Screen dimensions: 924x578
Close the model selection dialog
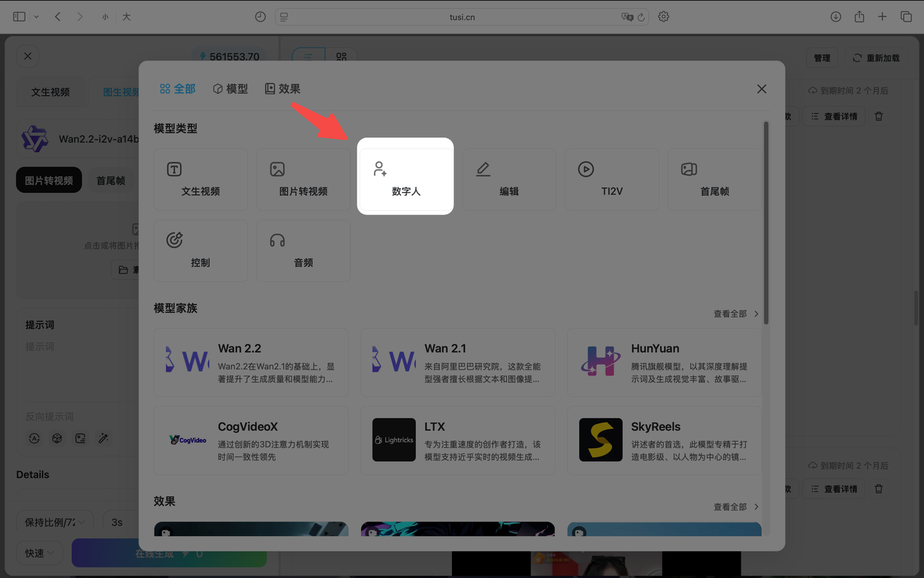(762, 89)
